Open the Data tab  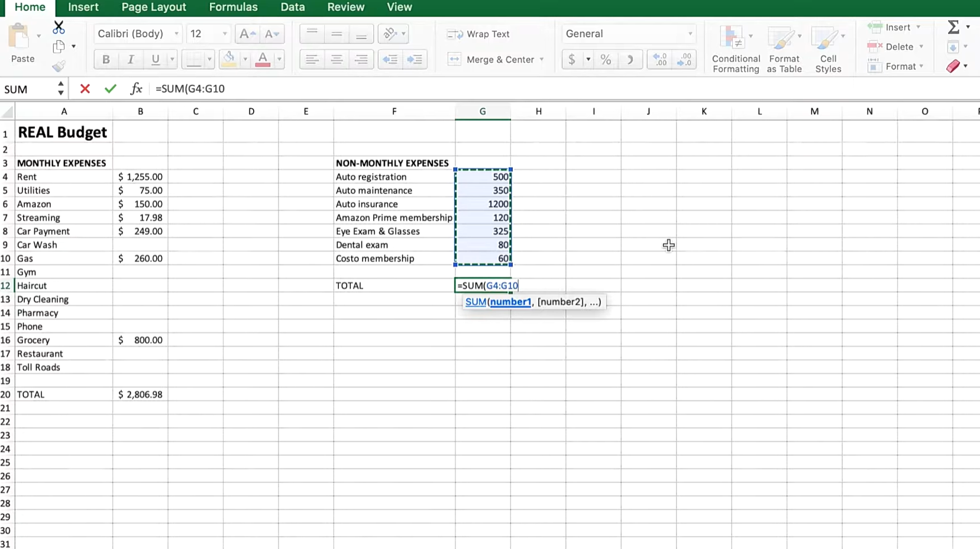(x=293, y=7)
